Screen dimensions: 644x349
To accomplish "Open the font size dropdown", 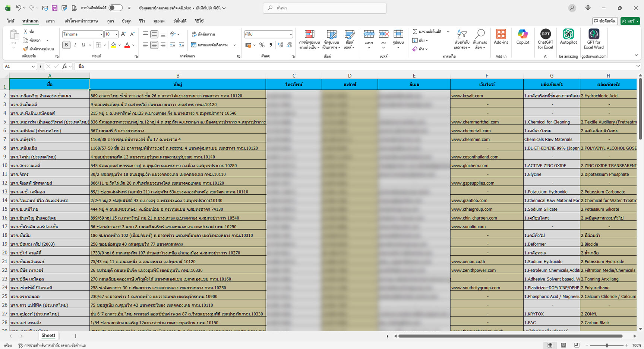I will coord(116,34).
